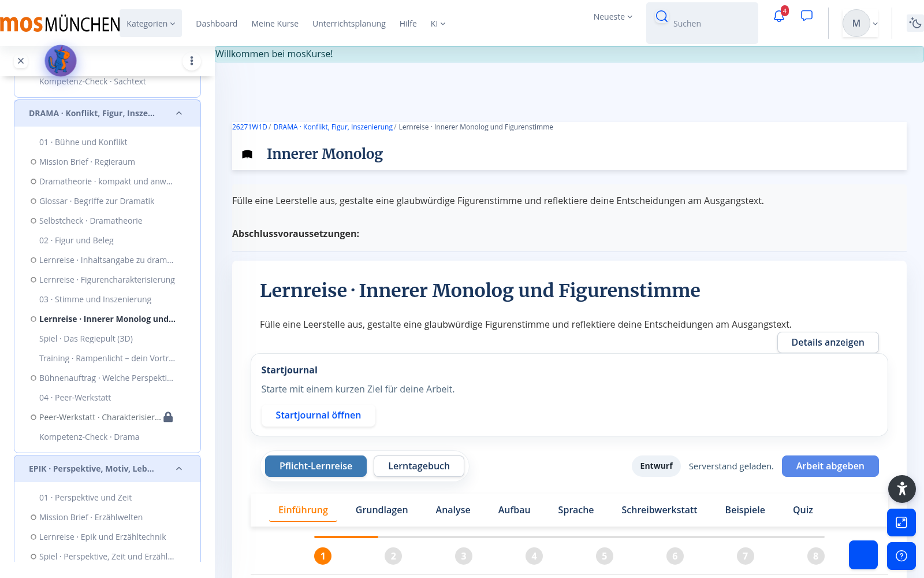Click the Suchen search field
This screenshot has height=578, width=924.
[x=702, y=23]
